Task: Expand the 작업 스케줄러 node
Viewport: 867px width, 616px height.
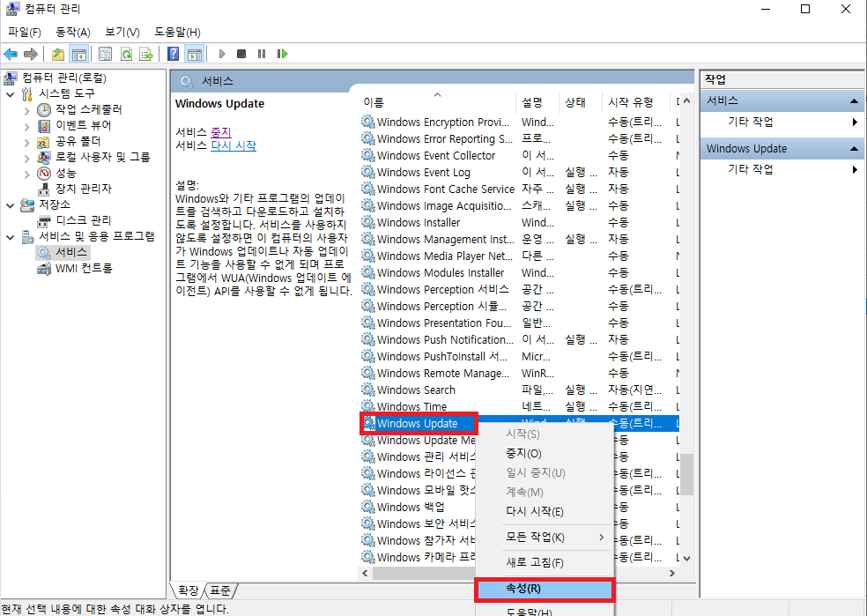Action: (x=27, y=110)
